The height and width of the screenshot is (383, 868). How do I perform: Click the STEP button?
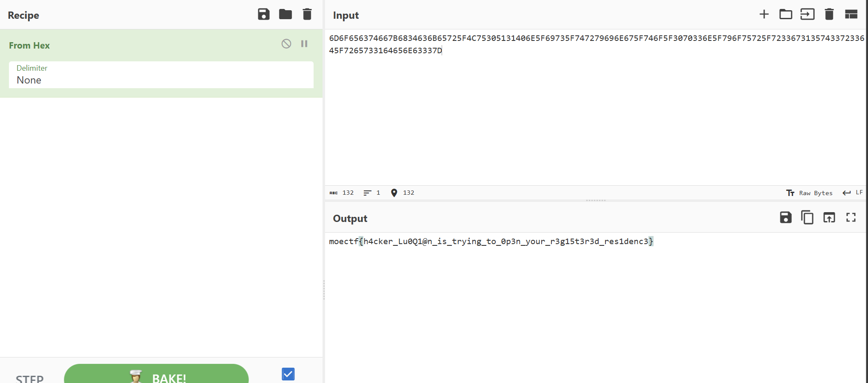tap(29, 378)
